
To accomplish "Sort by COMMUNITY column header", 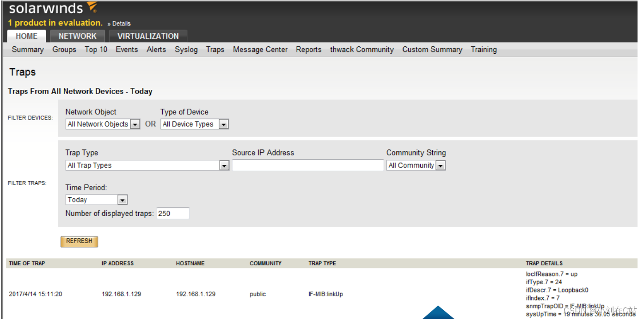I will [x=265, y=263].
